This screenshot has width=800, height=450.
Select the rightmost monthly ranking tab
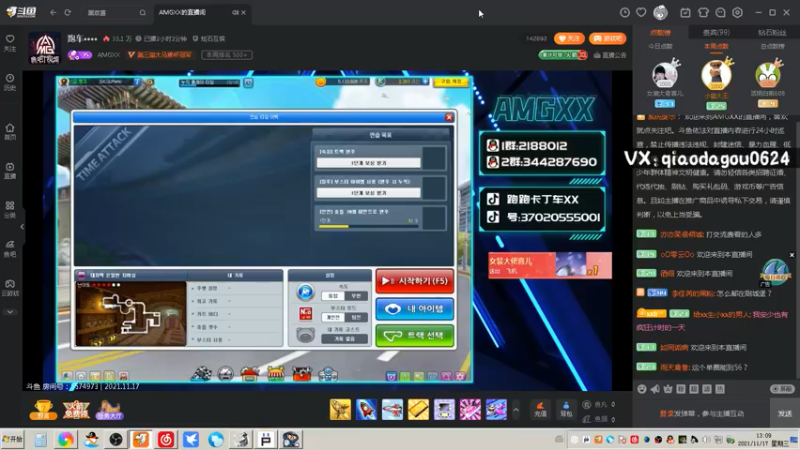click(x=772, y=46)
